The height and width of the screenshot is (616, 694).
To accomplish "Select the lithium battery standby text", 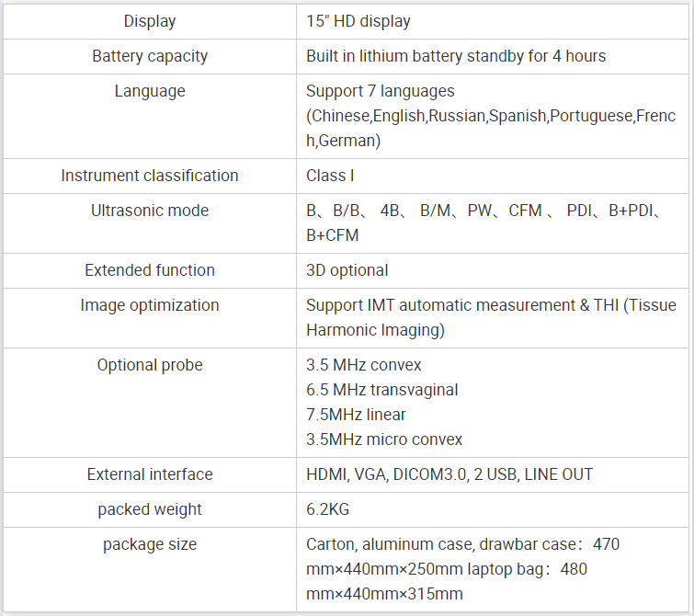I will (455, 56).
